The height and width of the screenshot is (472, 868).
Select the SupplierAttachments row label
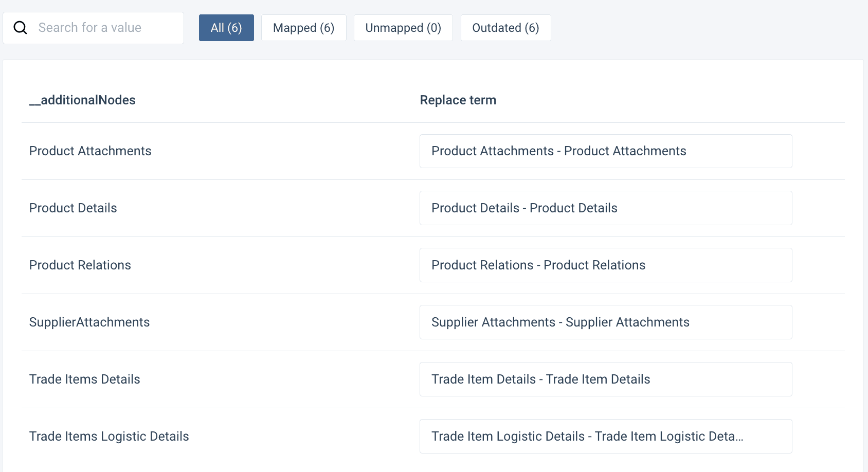click(89, 322)
